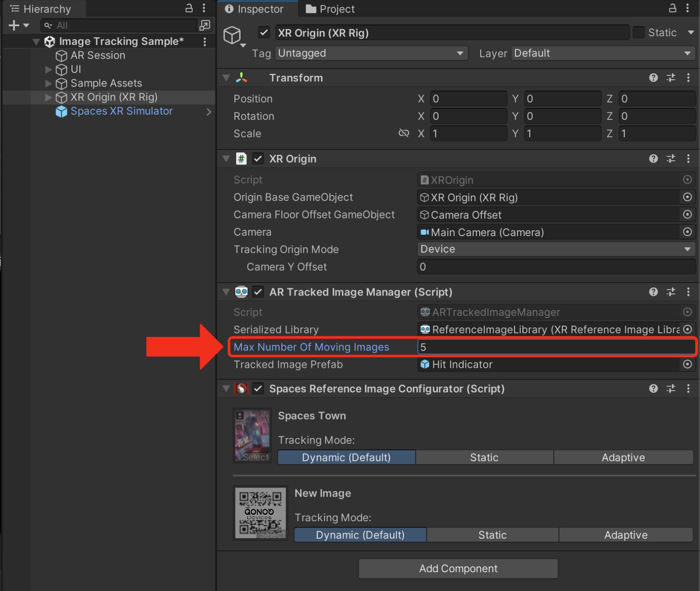The width and height of the screenshot is (700, 591).
Task: Select the New Image QR code thumbnail
Action: pyautogui.click(x=260, y=513)
